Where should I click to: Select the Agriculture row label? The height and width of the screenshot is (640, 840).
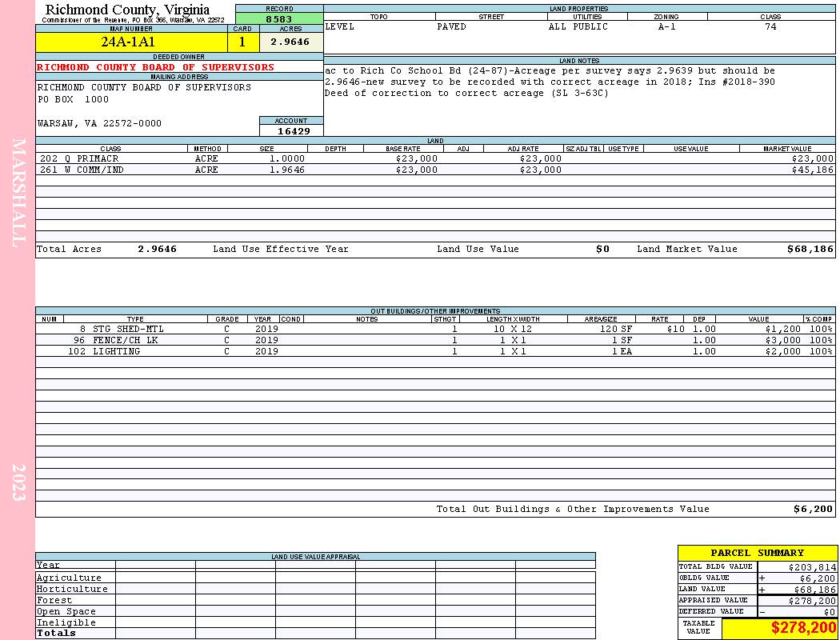(69, 578)
